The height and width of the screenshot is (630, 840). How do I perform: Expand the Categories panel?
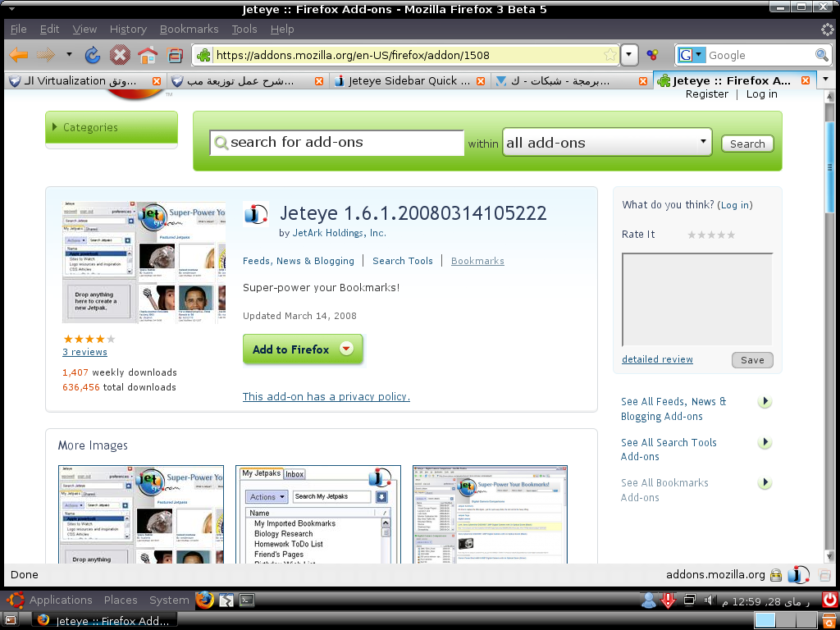coord(112,127)
